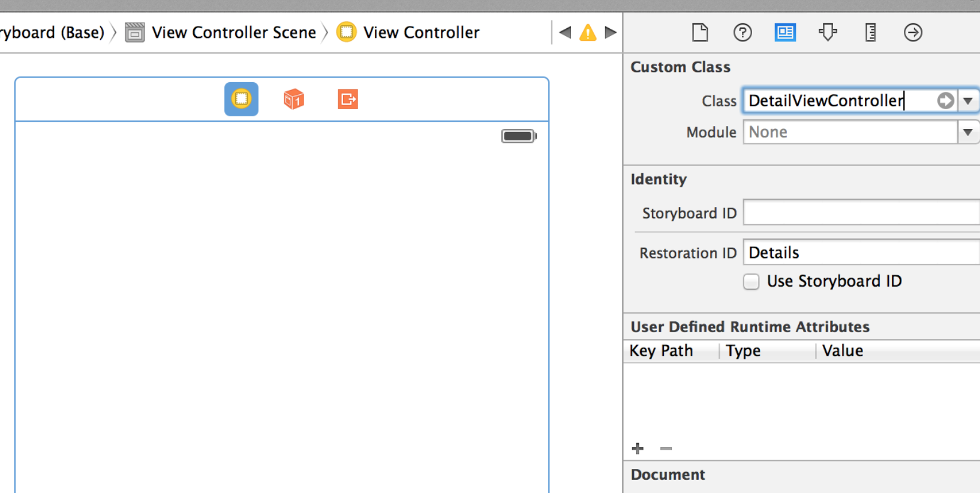Open the Quick Help inspector
Image resolution: width=980 pixels, height=493 pixels.
(742, 32)
